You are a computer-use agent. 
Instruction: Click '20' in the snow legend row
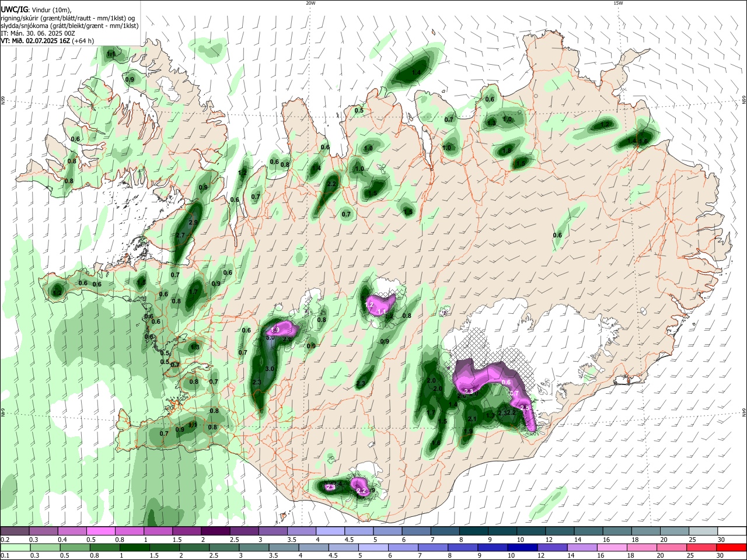pos(664,540)
